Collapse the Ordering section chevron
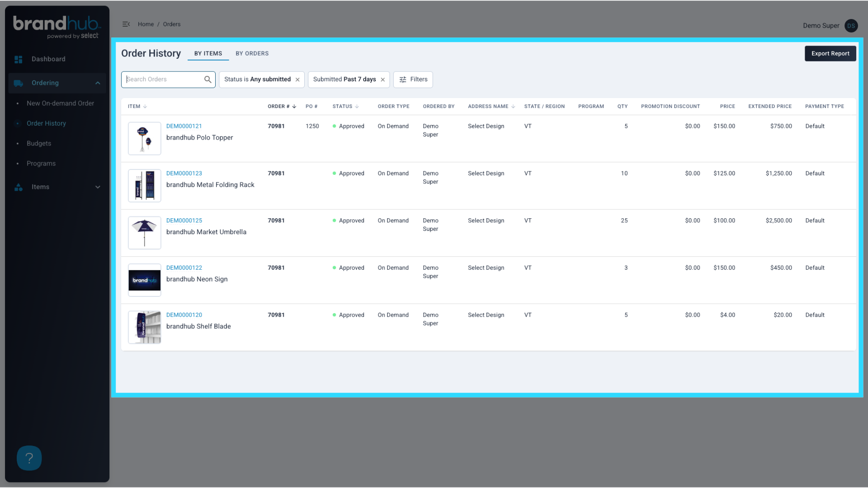Image resolution: width=868 pixels, height=488 pixels. click(x=98, y=83)
